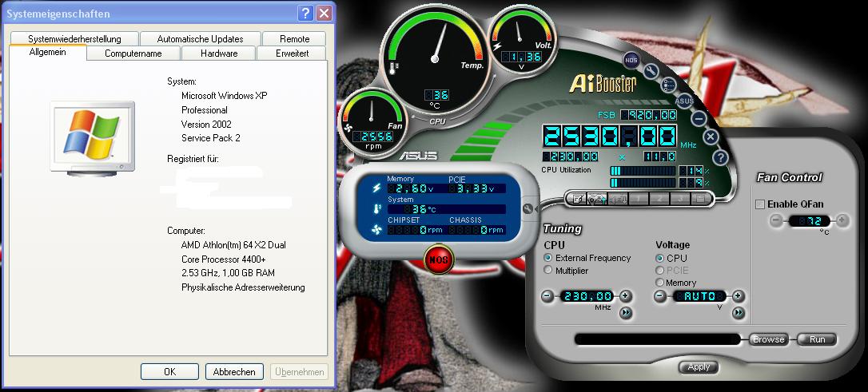Click the black file path field
Screen dimensions: 868x392
[657, 339]
